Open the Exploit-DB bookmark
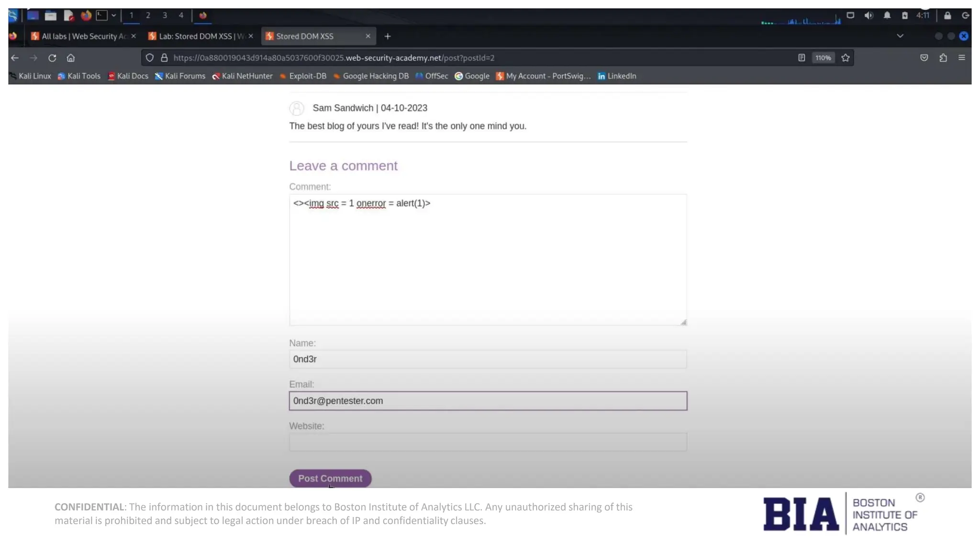The width and height of the screenshot is (980, 551). click(x=303, y=76)
